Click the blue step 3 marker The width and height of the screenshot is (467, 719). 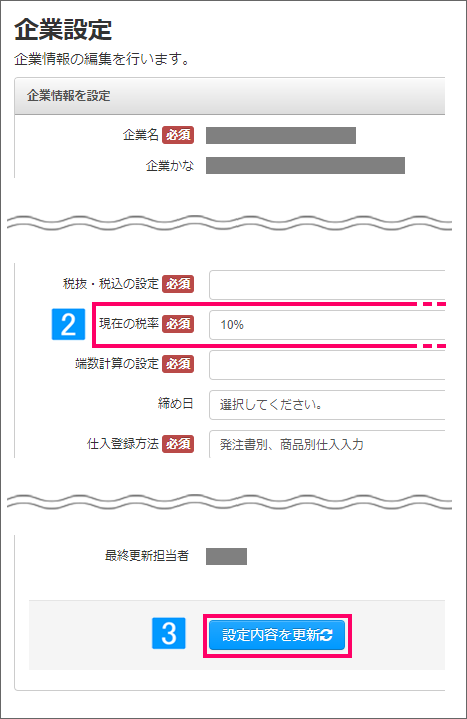pyautogui.click(x=169, y=633)
